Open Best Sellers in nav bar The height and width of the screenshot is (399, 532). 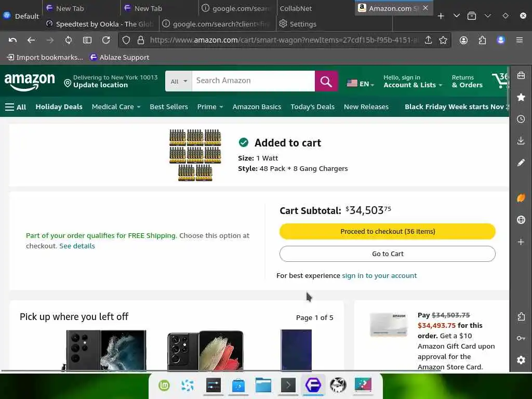[x=169, y=107]
